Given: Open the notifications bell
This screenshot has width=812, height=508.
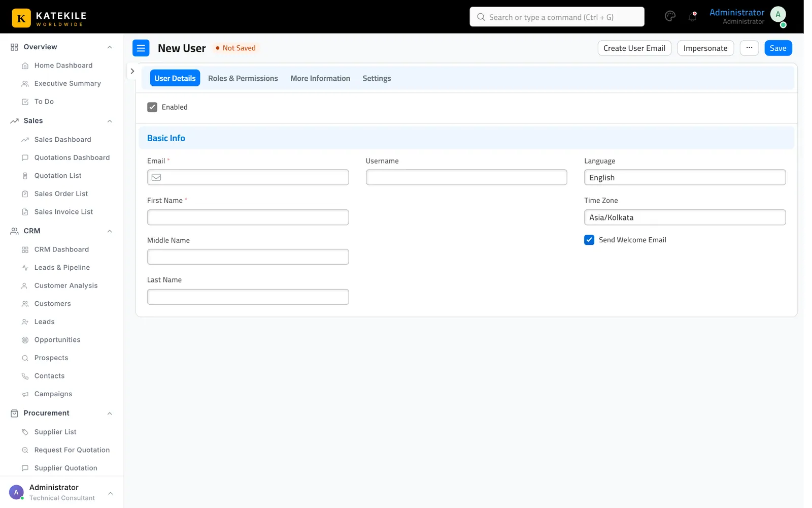Looking at the screenshot, I should [692, 16].
